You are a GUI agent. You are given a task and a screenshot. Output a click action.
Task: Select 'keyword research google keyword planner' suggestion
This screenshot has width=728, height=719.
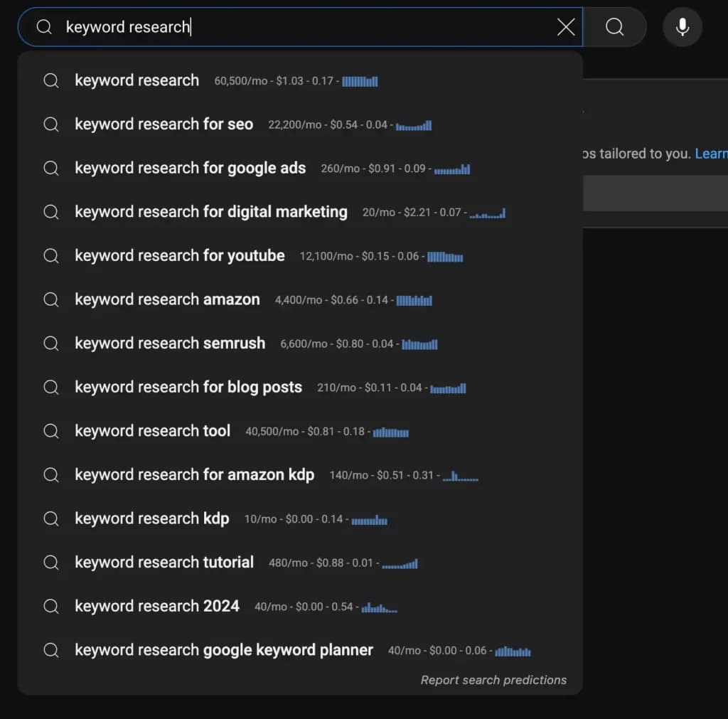point(223,650)
